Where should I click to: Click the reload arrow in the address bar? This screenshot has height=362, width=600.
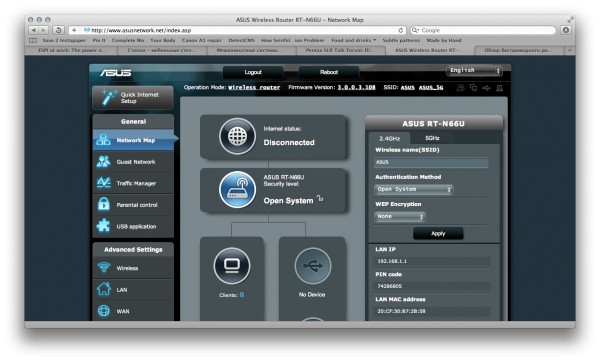(401, 30)
